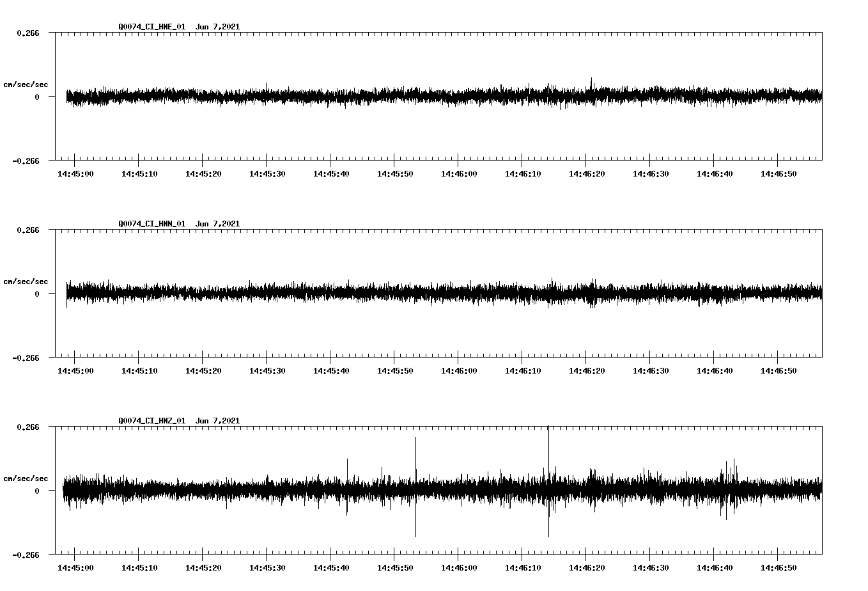This screenshot has width=868, height=591.
Task: Pick 14:45:40 time label under HNZ plot
Action: coord(331,568)
